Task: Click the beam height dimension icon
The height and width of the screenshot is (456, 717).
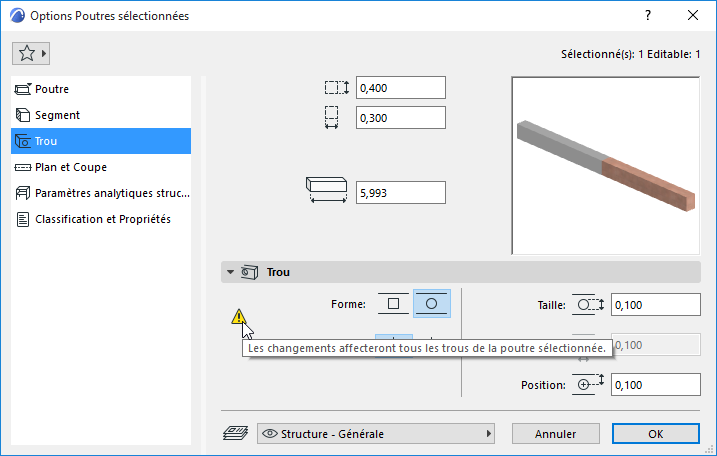Action: click(x=337, y=87)
